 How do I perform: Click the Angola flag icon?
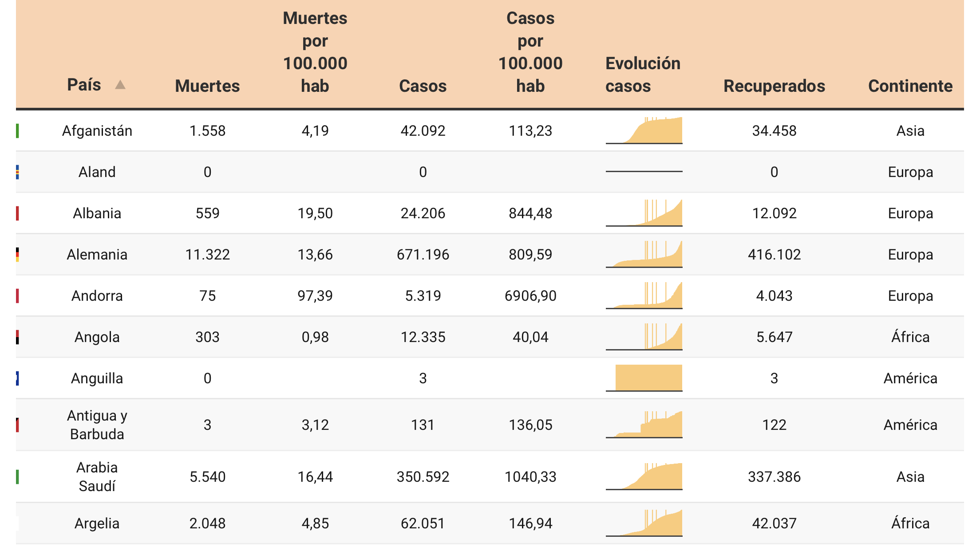tap(17, 337)
